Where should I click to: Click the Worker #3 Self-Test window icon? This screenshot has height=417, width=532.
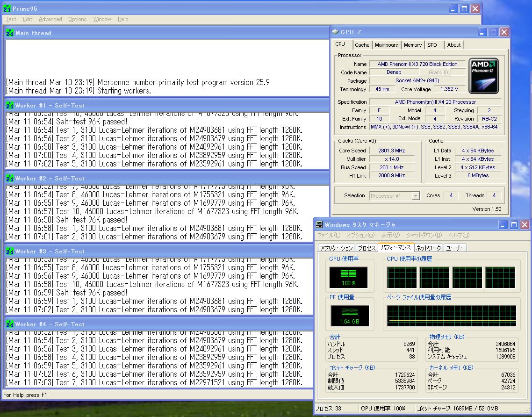click(x=10, y=252)
